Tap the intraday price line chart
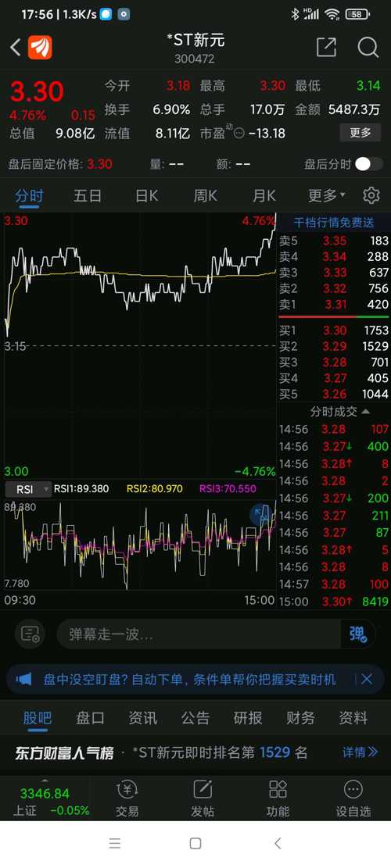The height and width of the screenshot is (868, 391). 139,345
